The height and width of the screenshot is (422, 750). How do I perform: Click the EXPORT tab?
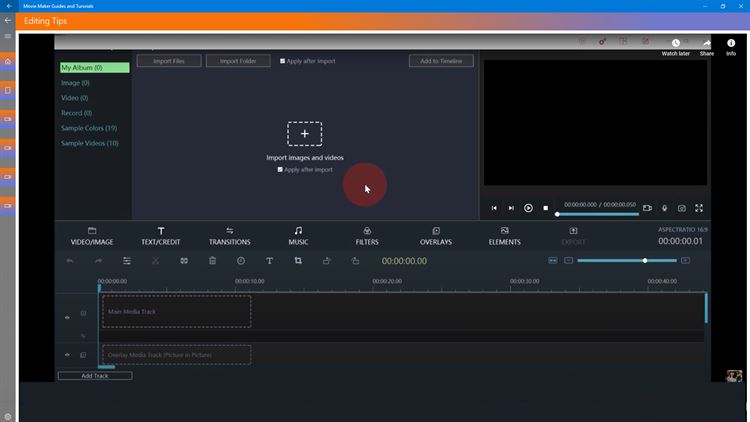pos(573,236)
